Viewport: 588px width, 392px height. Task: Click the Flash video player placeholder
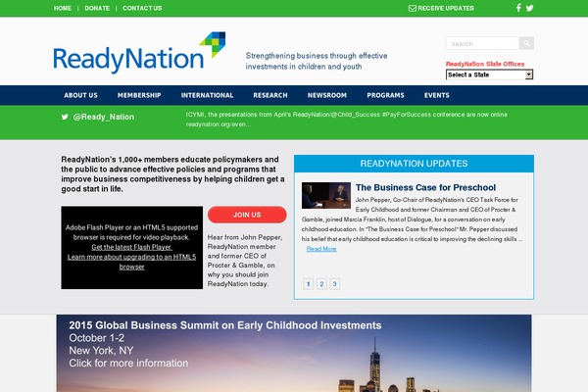coord(132,248)
